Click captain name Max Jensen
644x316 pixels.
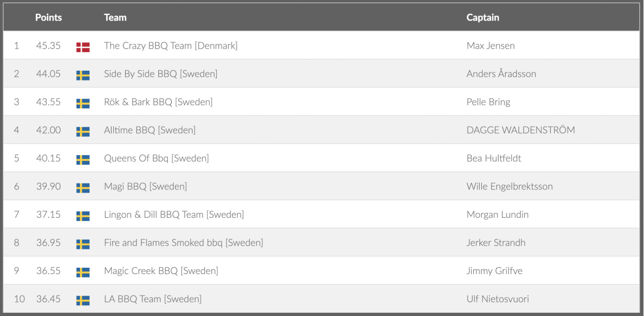point(491,46)
